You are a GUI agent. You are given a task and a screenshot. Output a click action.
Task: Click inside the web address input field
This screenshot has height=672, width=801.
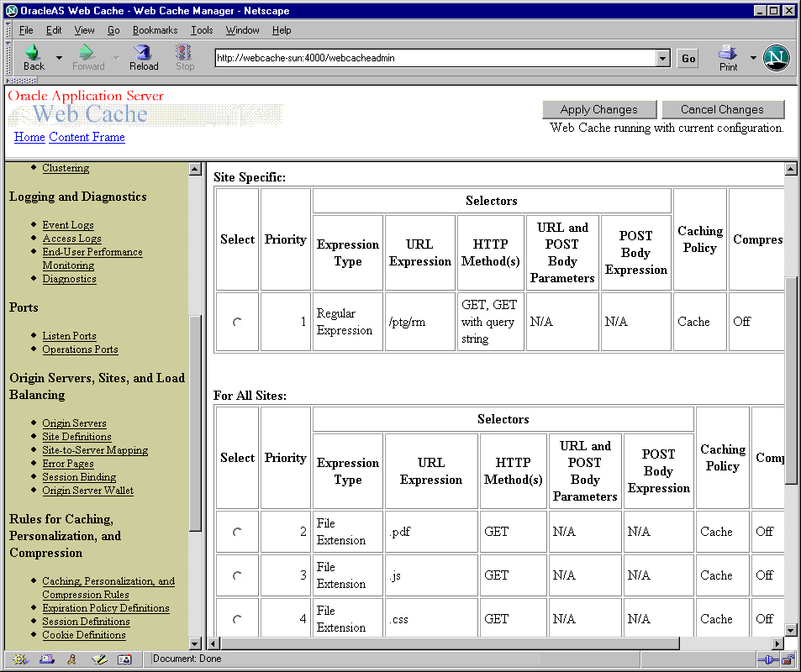coord(420,60)
